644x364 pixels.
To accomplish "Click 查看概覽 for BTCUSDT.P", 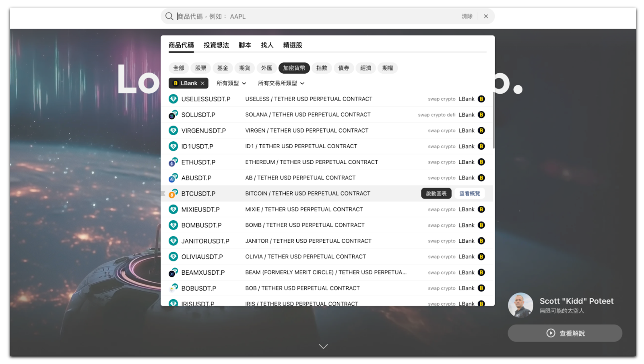I will click(469, 194).
